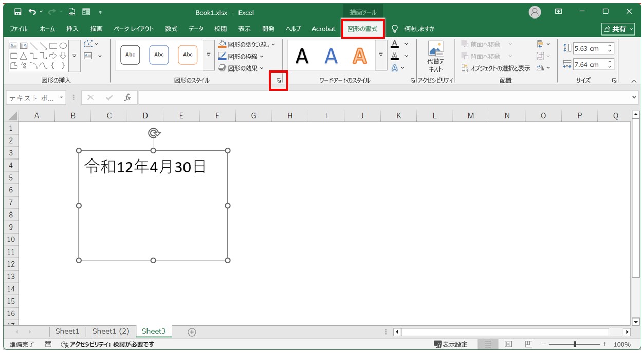
Task: Add a new sheet with plus button
Action: click(192, 332)
